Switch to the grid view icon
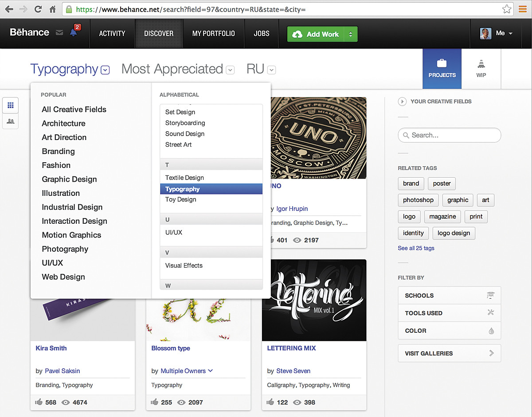Viewport: 532px width, 417px height. click(x=11, y=105)
